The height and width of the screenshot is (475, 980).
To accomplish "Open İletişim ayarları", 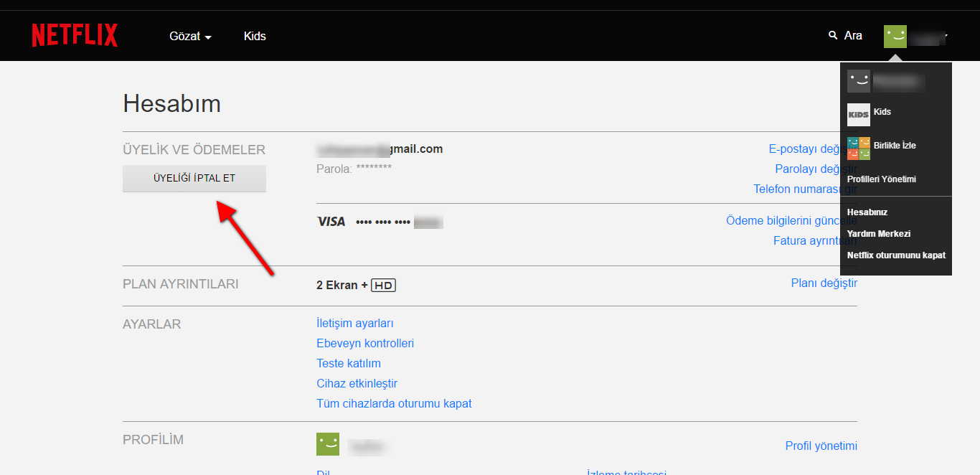I will click(x=355, y=324).
